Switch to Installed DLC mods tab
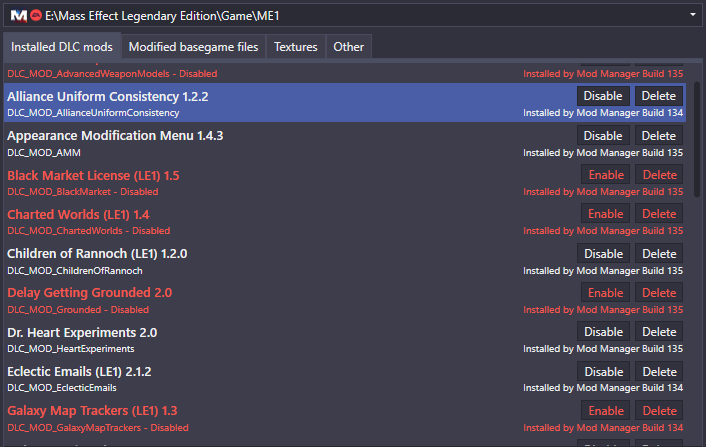706x447 pixels. point(62,47)
